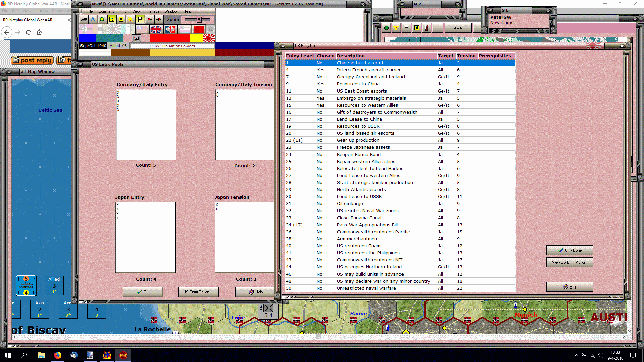Click the ship silhouette button in second toolbar
Screen dimensions: 644x362
(x=458, y=28)
